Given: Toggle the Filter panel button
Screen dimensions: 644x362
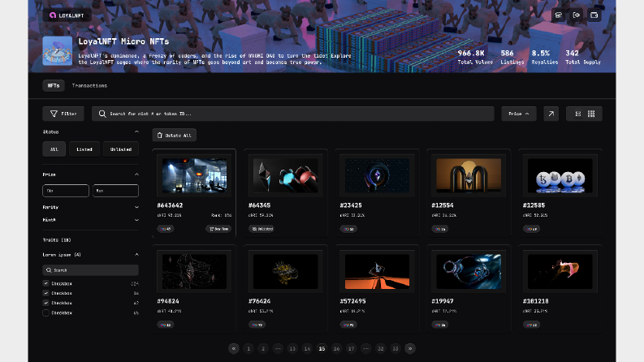Looking at the screenshot, I should 63,114.
